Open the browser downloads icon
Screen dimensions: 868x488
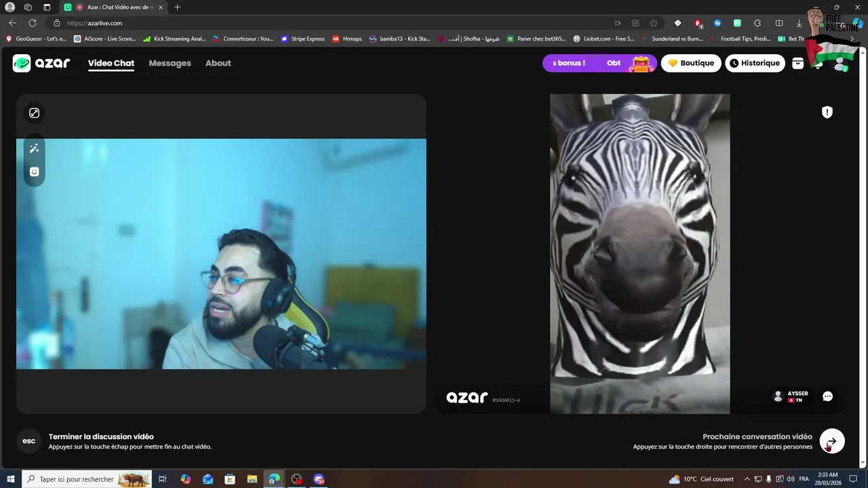click(x=799, y=23)
